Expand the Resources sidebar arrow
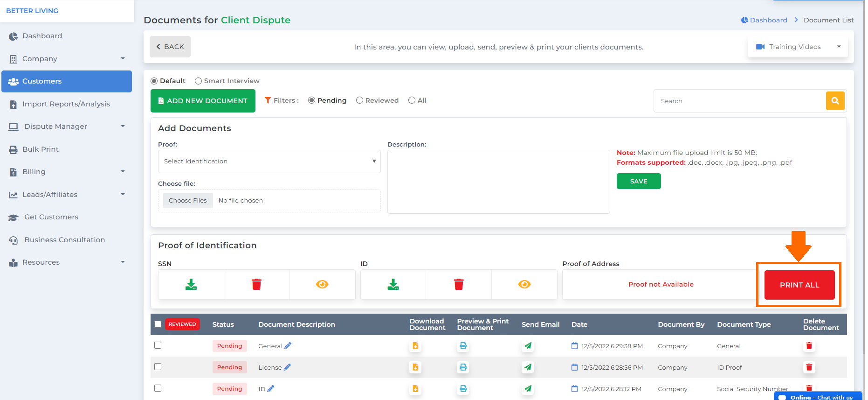This screenshot has width=868, height=400. 123,262
